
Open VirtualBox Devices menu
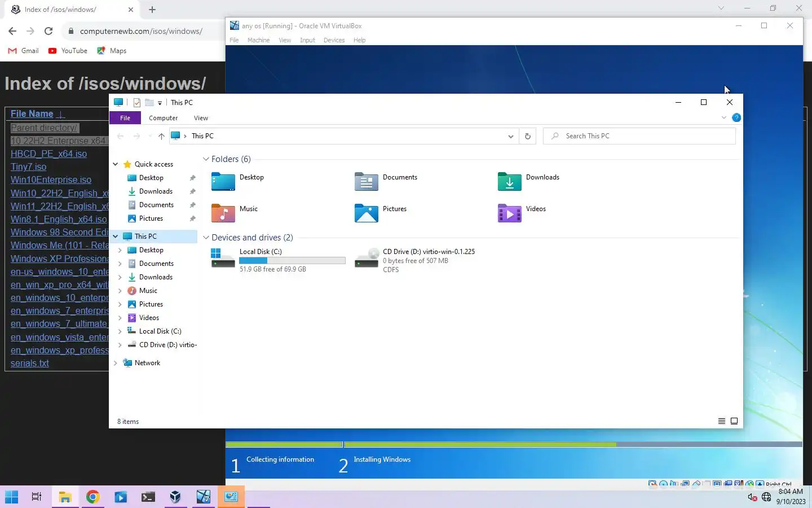[334, 40]
